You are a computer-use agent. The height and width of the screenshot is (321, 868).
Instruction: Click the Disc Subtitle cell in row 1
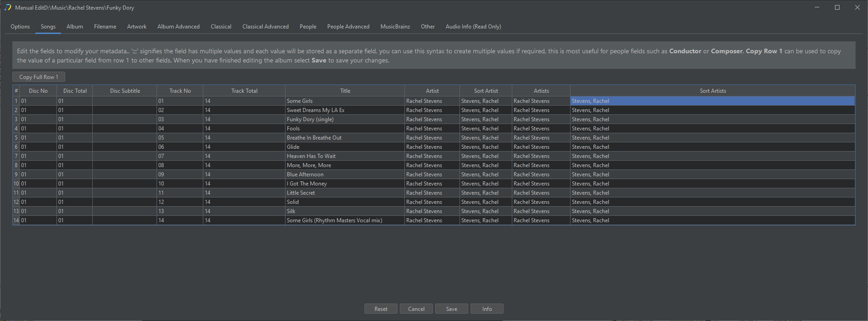click(124, 101)
